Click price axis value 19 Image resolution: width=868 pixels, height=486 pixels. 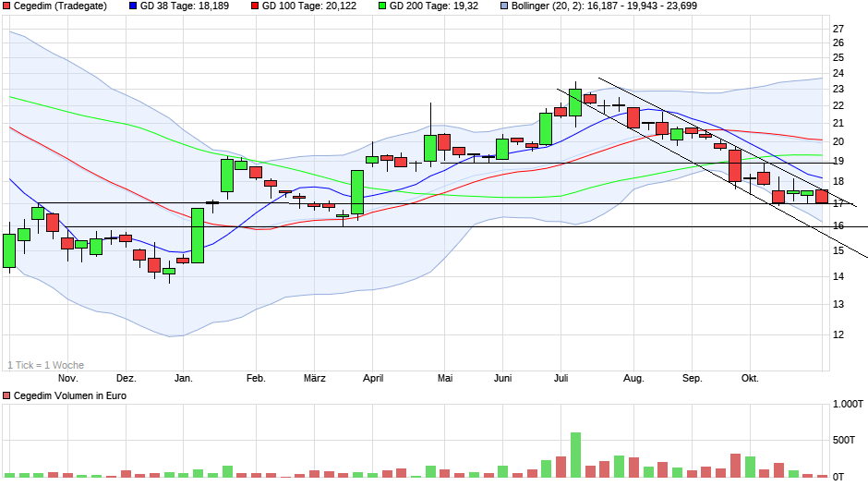coord(838,162)
